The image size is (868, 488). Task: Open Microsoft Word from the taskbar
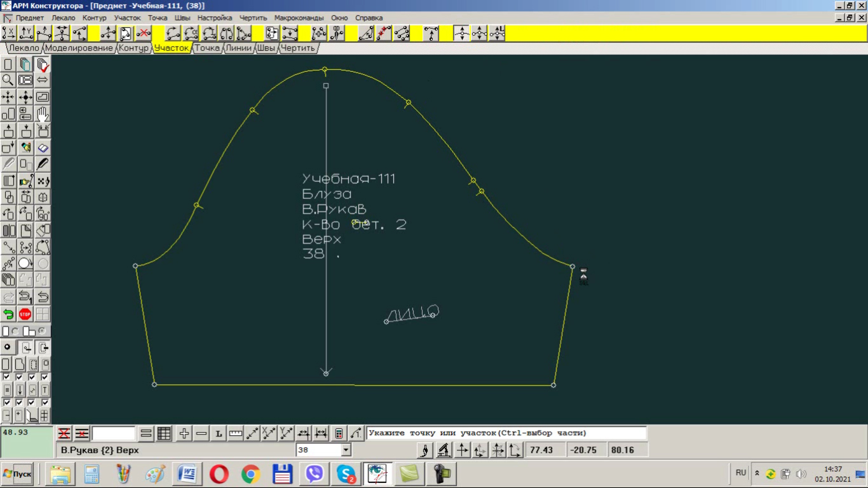(187, 473)
